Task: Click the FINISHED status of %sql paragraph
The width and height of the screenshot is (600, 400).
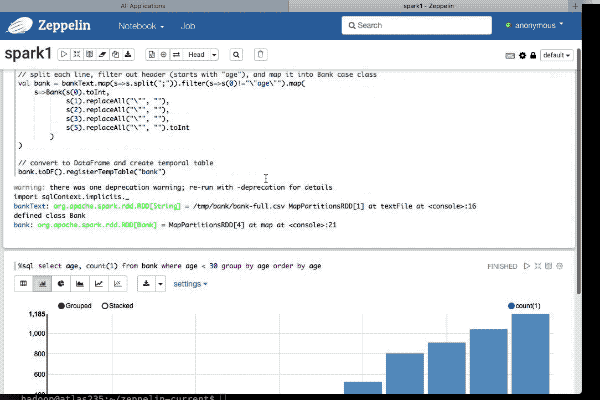Action: pos(502,266)
